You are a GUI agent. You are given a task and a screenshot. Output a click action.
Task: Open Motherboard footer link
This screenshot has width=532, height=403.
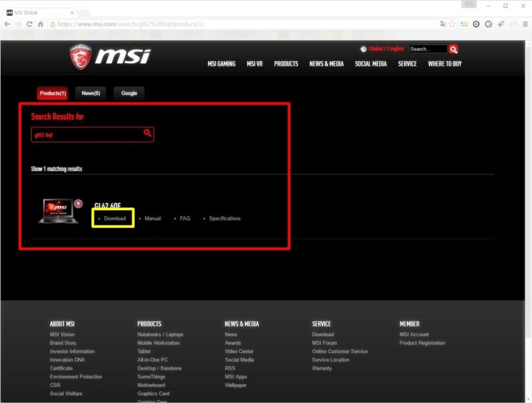coord(152,385)
